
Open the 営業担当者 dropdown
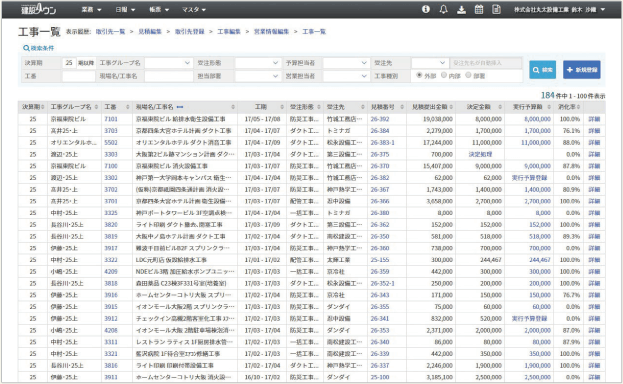tap(346, 76)
